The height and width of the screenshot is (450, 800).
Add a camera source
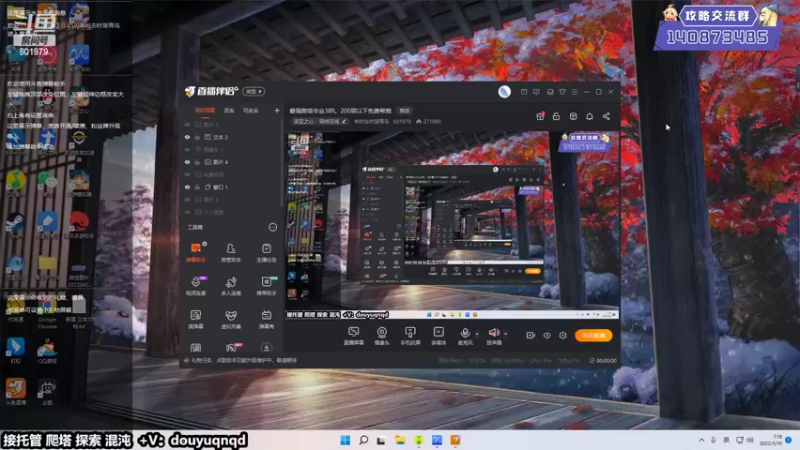coord(382,335)
